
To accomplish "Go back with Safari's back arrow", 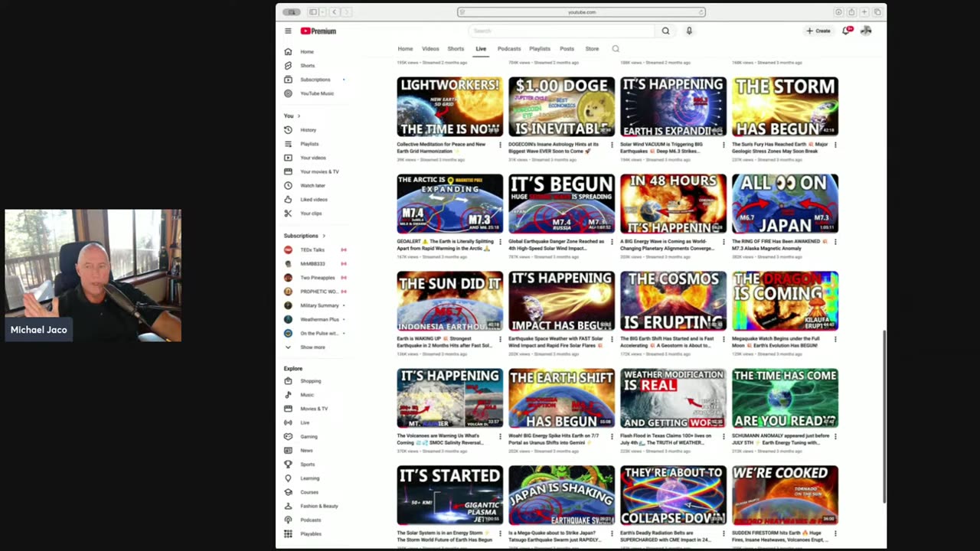I will coord(335,12).
